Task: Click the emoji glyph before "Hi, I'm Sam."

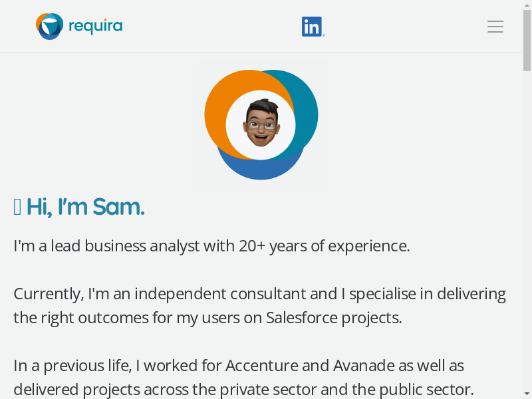Action: (17, 207)
